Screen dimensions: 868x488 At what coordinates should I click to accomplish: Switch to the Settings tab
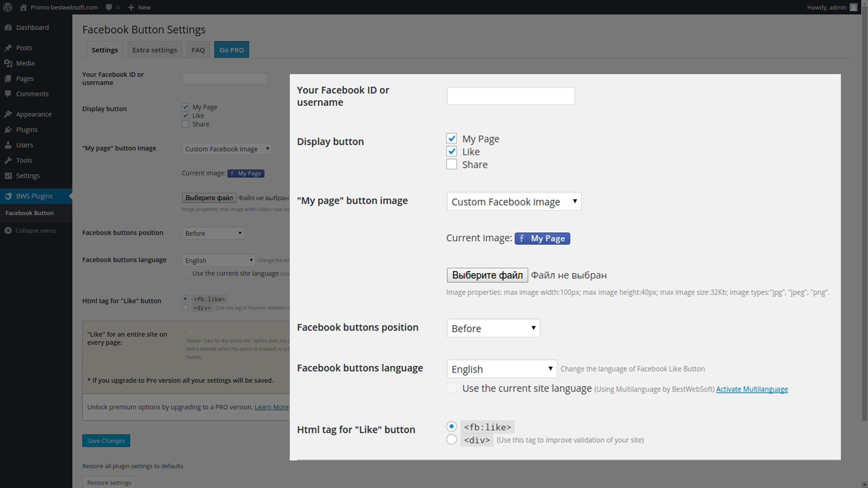point(105,50)
